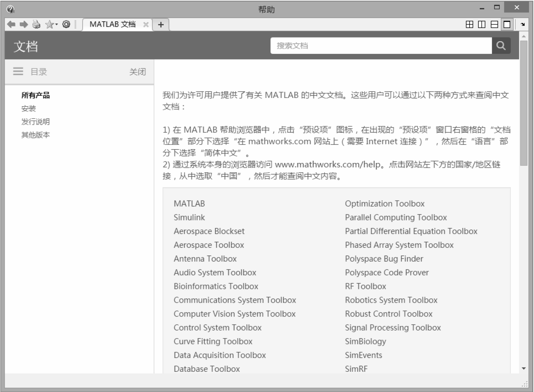Click the forward navigation arrow
Image resolution: width=534 pixels, height=392 pixels.
coord(24,25)
